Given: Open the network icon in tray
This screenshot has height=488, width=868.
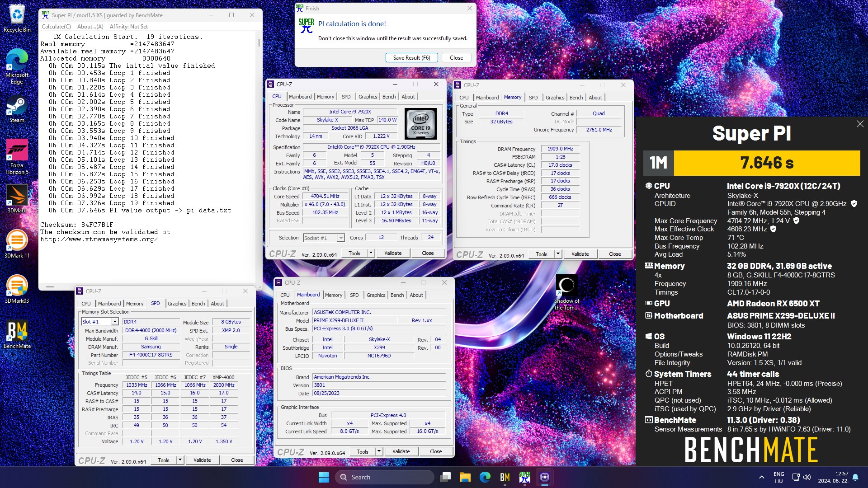Looking at the screenshot, I should pos(796,477).
